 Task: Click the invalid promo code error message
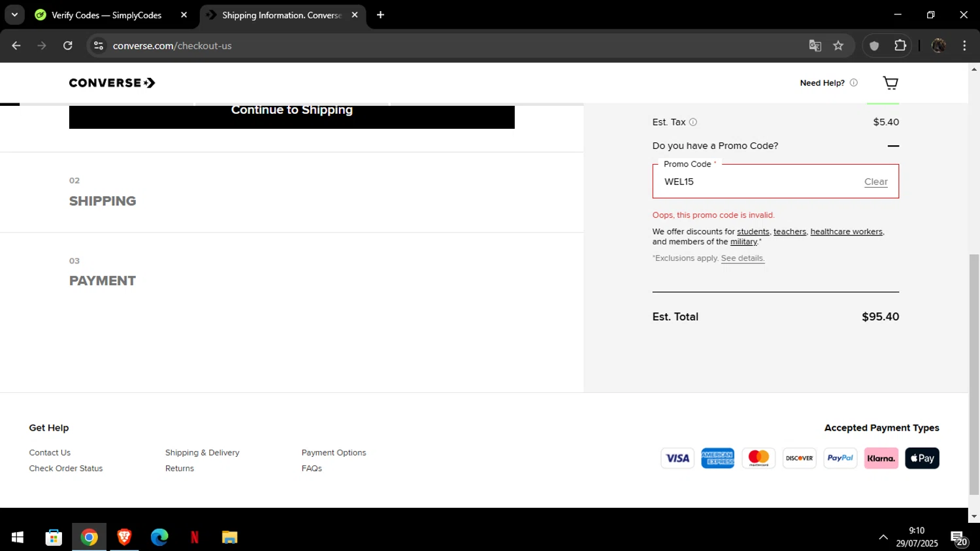tap(713, 215)
